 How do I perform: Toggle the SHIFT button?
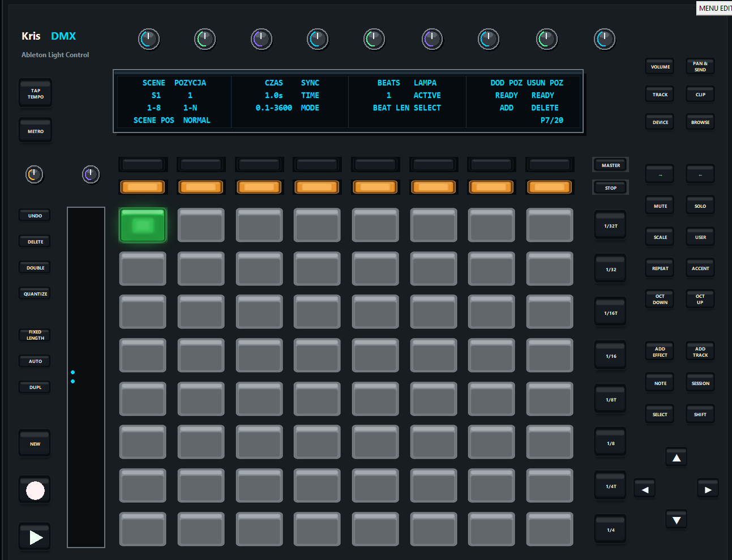click(x=700, y=414)
